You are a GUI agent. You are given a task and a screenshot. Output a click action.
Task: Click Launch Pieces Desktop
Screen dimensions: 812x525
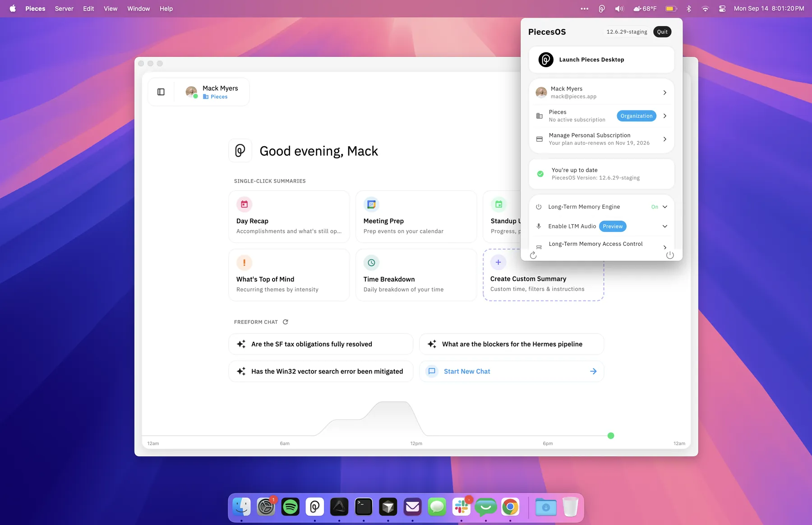pyautogui.click(x=601, y=60)
